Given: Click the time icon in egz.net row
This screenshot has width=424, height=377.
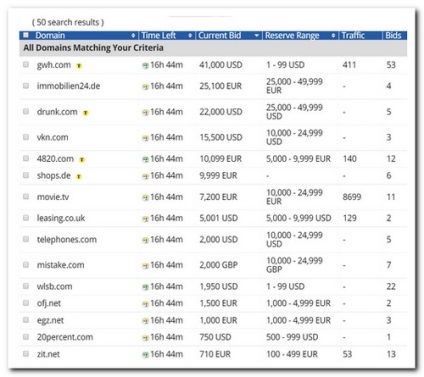Looking at the screenshot, I should coord(145,321).
